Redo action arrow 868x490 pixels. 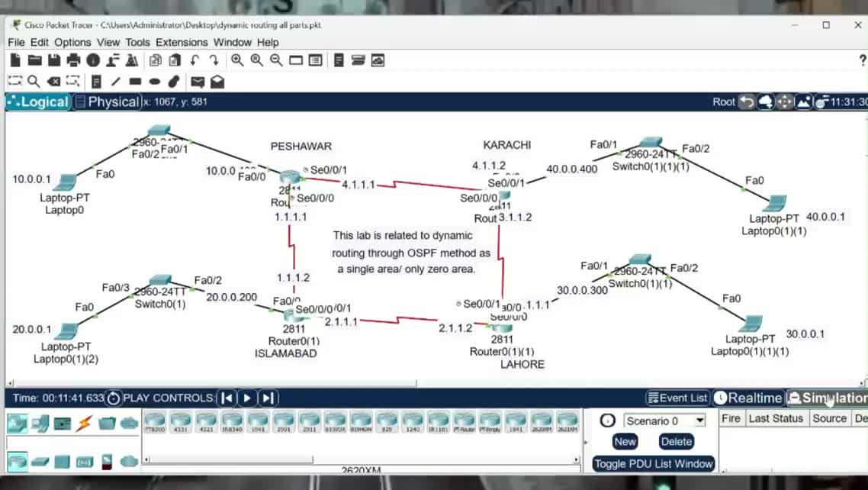tap(214, 60)
